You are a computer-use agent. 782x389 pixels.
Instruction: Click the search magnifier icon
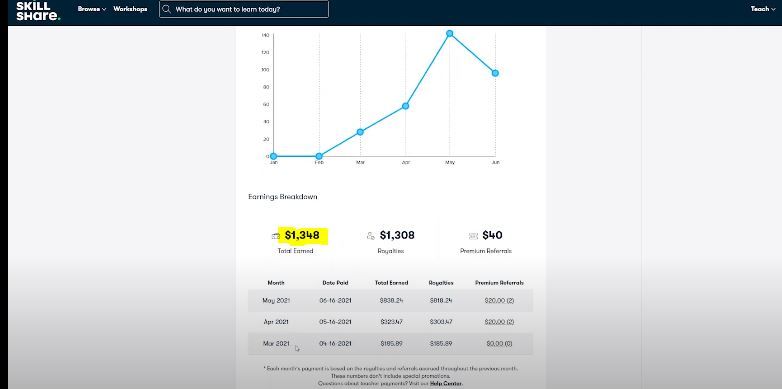point(167,9)
